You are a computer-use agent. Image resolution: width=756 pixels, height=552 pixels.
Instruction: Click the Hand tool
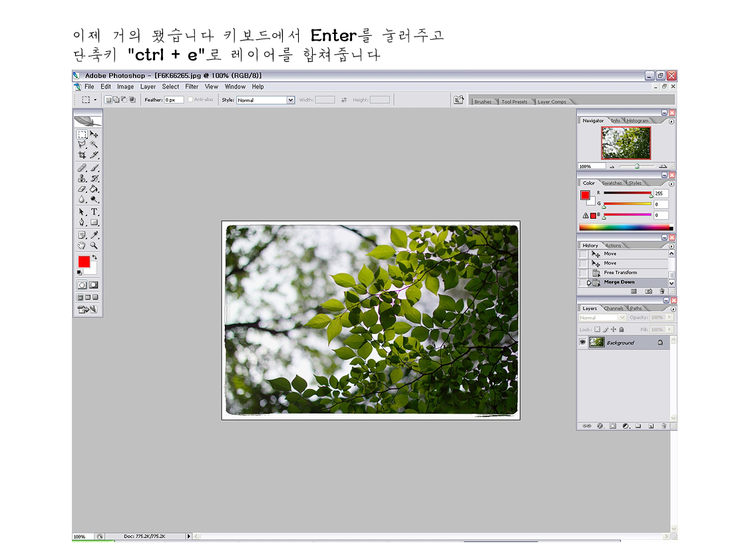tap(81, 245)
